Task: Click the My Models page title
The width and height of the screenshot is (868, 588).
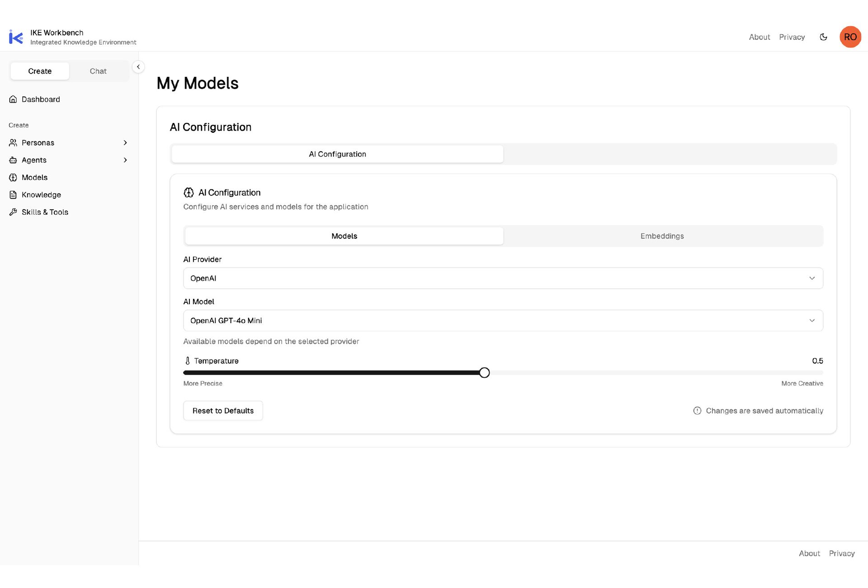Action: (198, 83)
